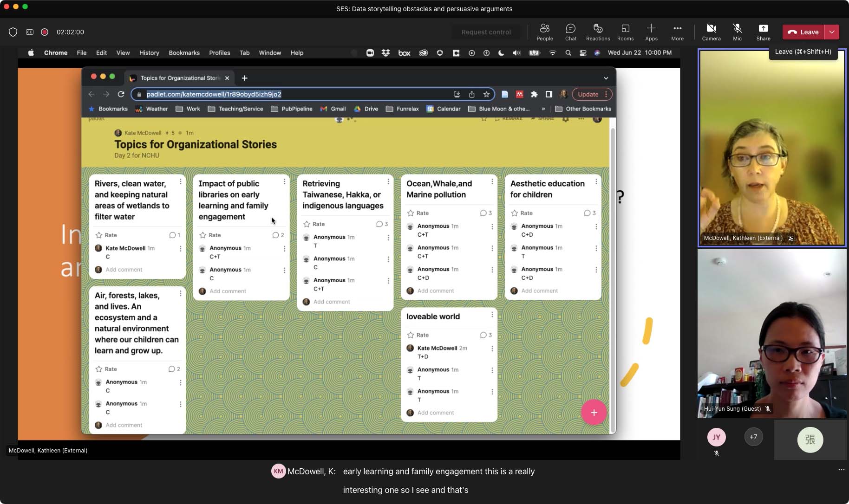Open the Window menu
Screen dimensions: 849x504
[270, 53]
